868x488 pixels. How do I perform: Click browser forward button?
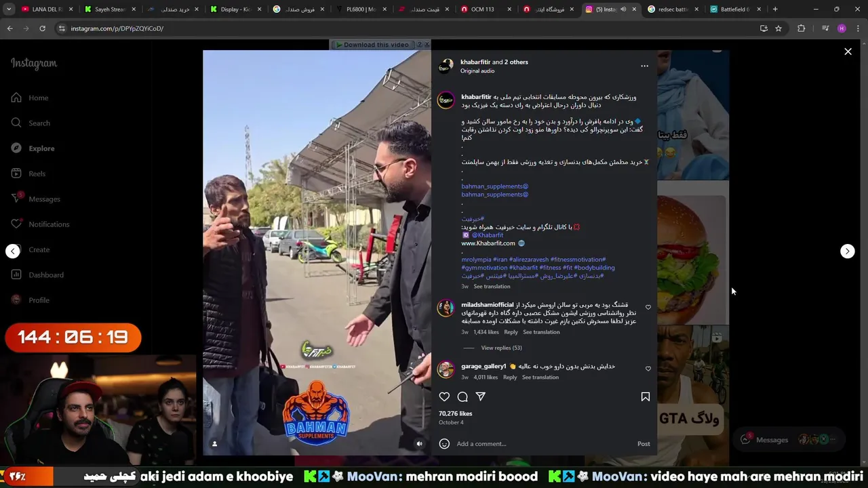point(26,28)
